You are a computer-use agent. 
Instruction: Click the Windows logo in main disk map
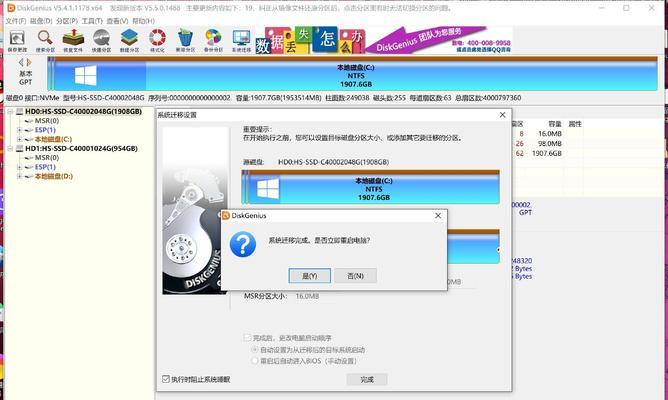[x=86, y=76]
